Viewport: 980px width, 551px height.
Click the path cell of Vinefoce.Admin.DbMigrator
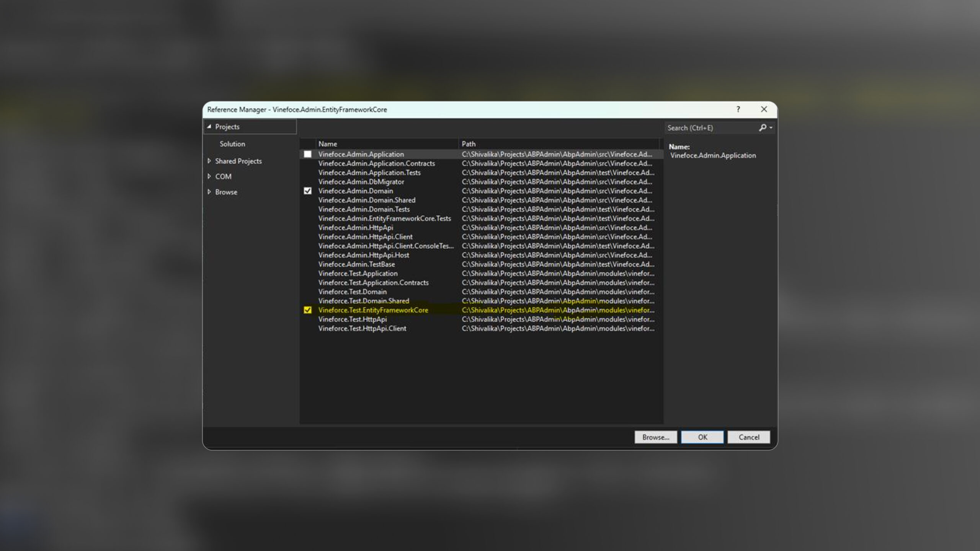click(x=557, y=182)
